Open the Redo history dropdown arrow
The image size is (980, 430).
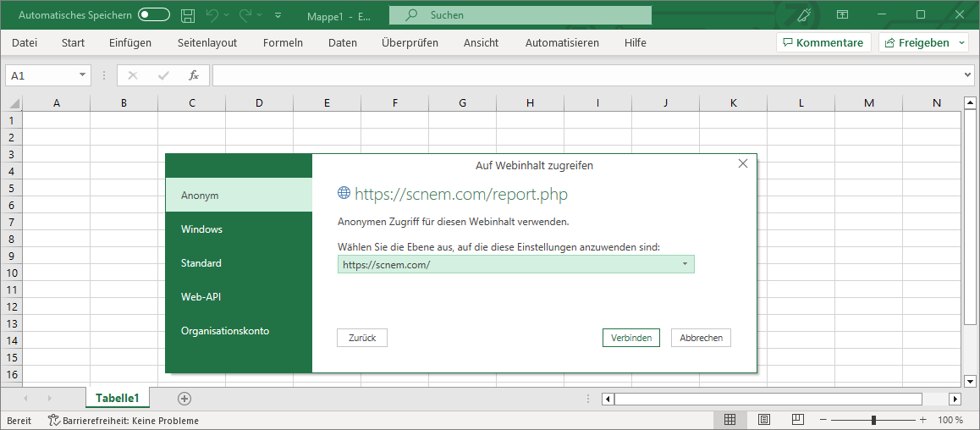(259, 14)
